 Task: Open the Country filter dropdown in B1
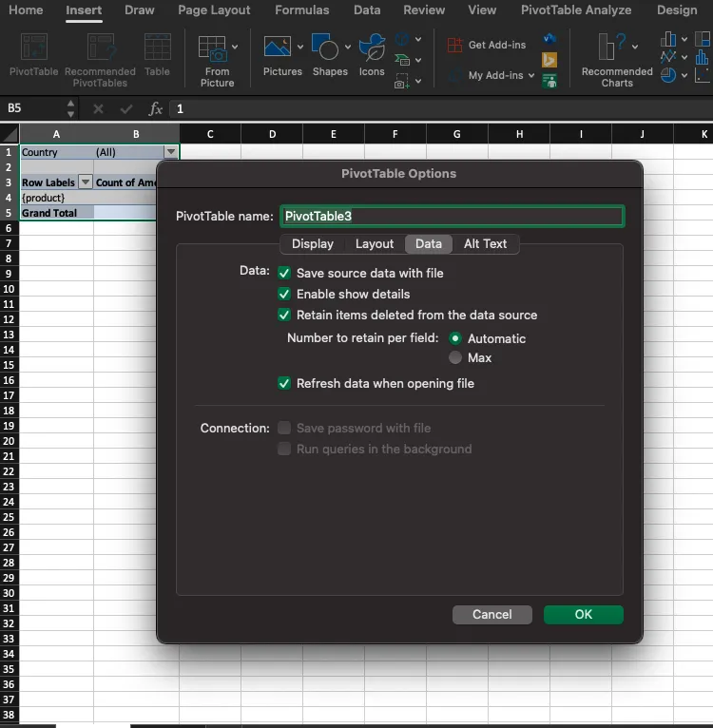(171, 152)
